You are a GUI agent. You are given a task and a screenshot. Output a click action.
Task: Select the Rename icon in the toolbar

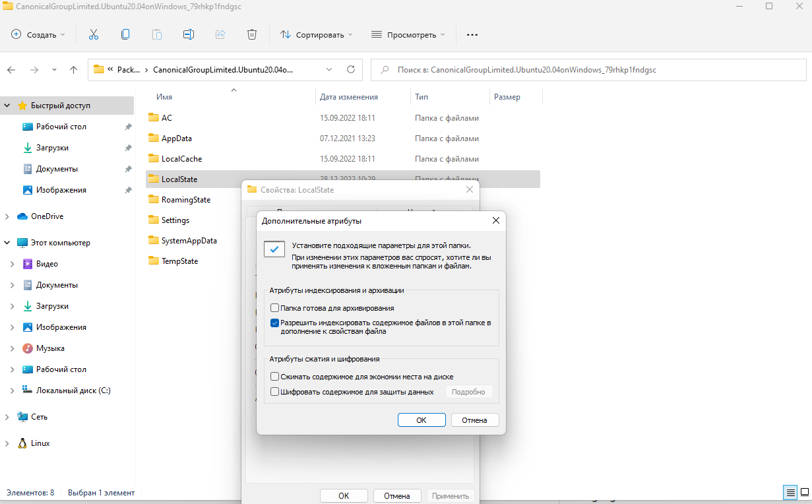pyautogui.click(x=188, y=34)
